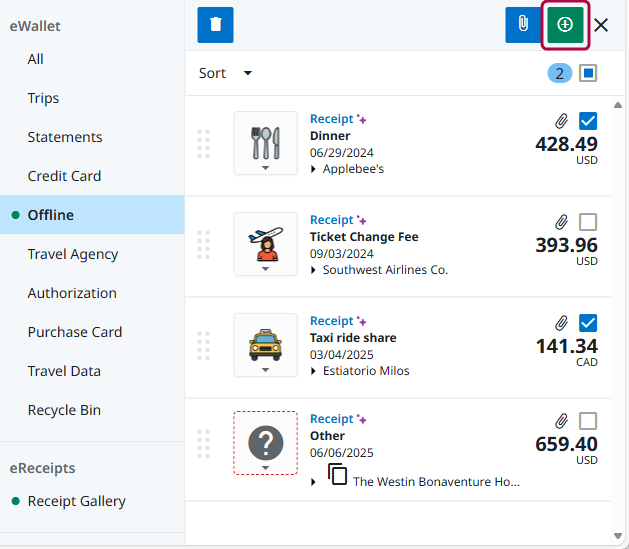Viewport: 629px width, 549px height.
Task: Open the Receipt Gallery link
Action: pos(76,501)
